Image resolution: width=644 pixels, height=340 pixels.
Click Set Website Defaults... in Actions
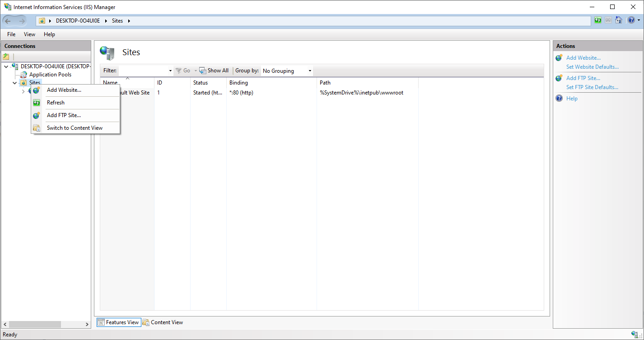point(593,67)
